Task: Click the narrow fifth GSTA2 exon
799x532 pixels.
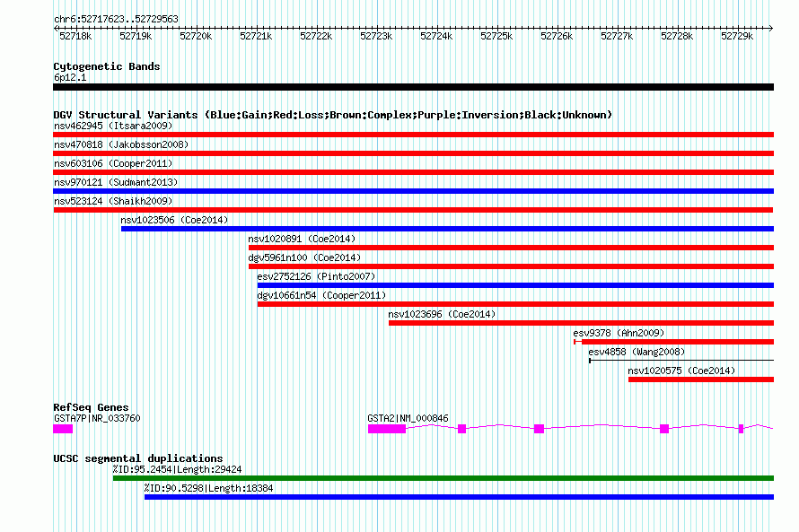Action: tap(741, 429)
